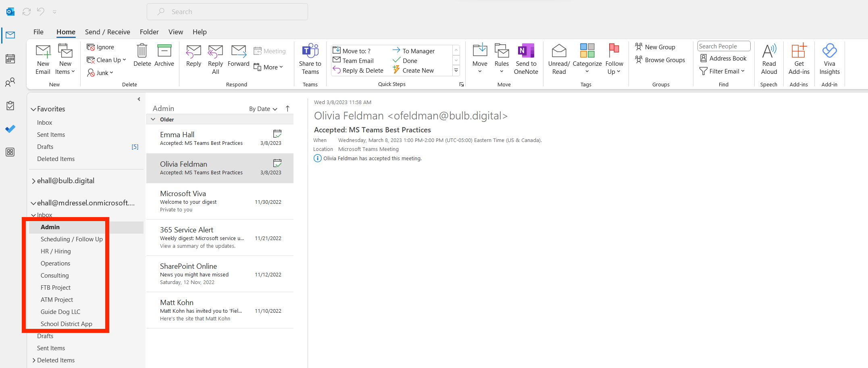
Task: Click inside the Search People field
Action: 723,46
